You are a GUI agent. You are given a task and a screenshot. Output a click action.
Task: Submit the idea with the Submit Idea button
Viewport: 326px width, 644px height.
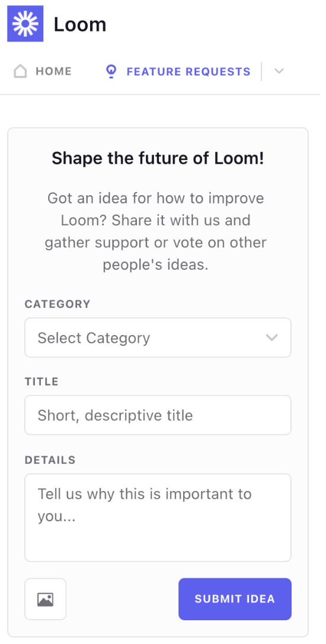click(x=235, y=599)
